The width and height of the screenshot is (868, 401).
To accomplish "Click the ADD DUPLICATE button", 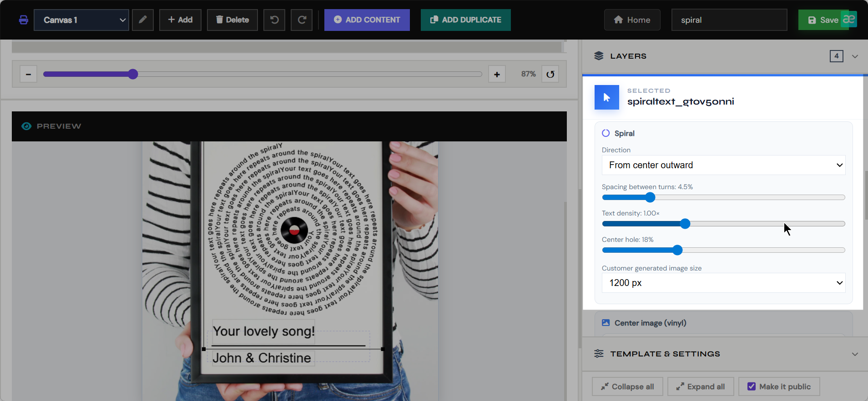I will [466, 20].
